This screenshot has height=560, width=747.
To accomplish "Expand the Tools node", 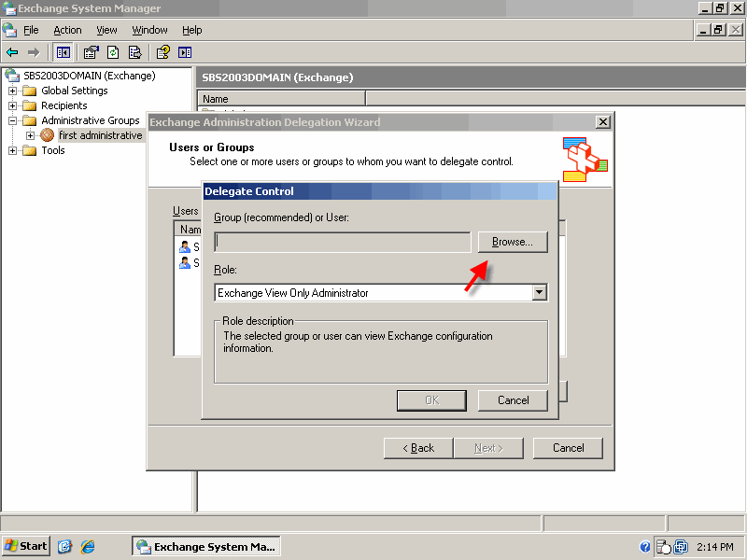I will [13, 150].
